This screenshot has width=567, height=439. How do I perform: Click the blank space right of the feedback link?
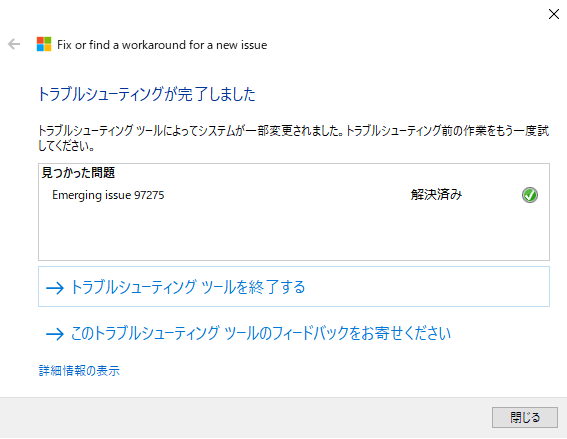click(x=501, y=333)
